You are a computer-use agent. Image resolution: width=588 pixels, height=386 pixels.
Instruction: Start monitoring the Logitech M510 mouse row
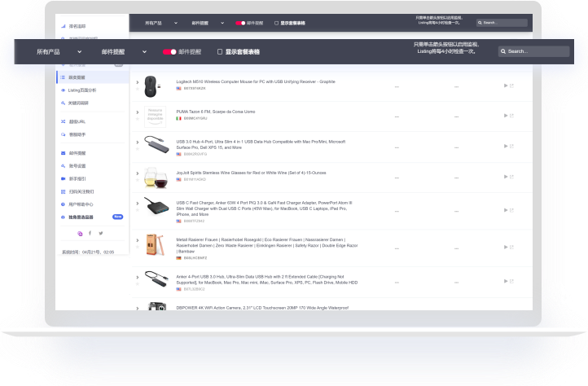(506, 86)
